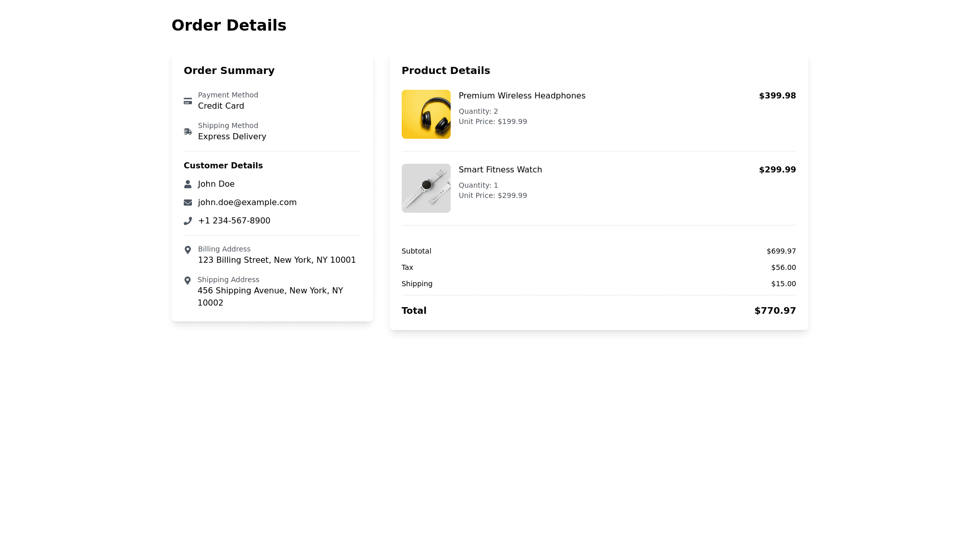Click the shipping truck icon
Screen dimensions: 980x551
[188, 132]
